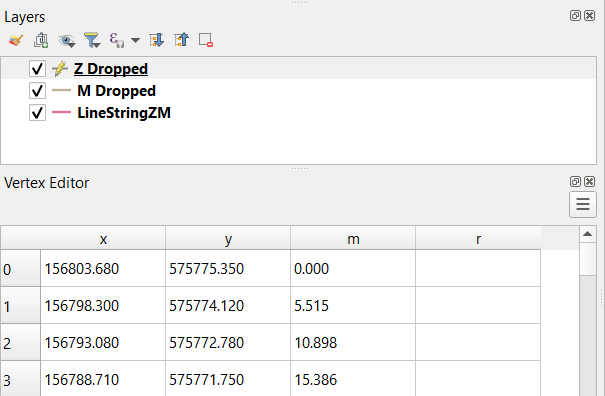This screenshot has width=605, height=396.
Task: Click the Z Dropped editing pencil icon
Action: point(60,69)
